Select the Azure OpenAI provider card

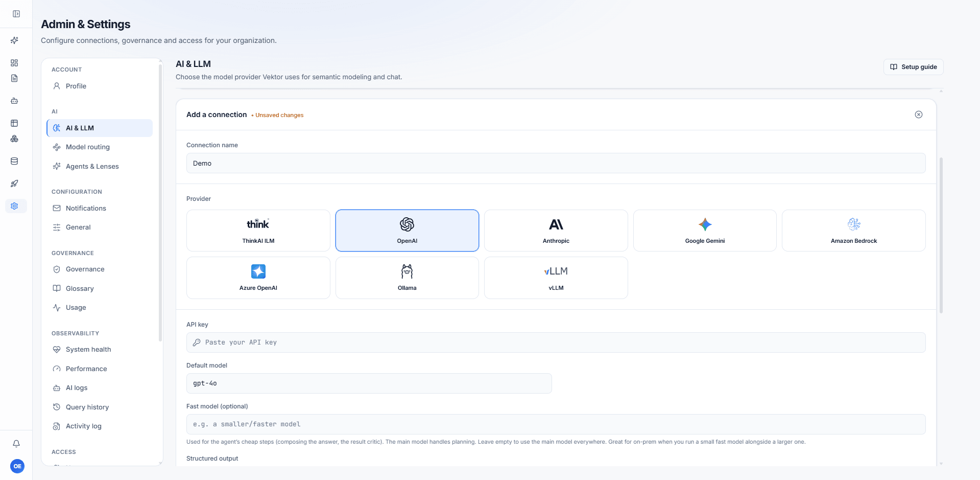[x=258, y=278]
